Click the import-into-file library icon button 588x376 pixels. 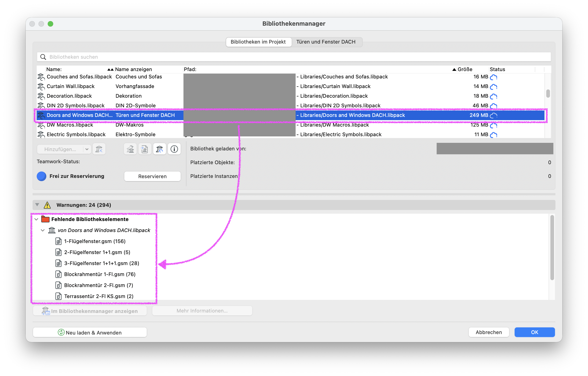pos(145,149)
